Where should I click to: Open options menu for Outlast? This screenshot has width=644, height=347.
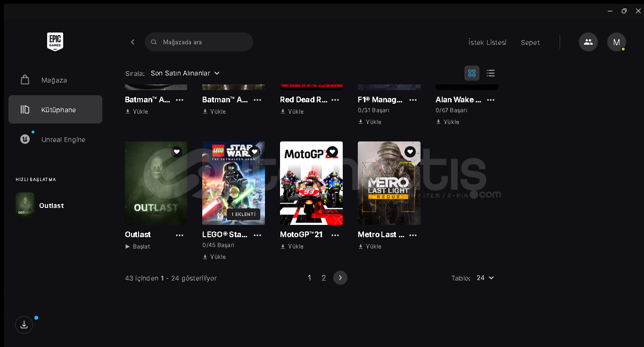[180, 235]
